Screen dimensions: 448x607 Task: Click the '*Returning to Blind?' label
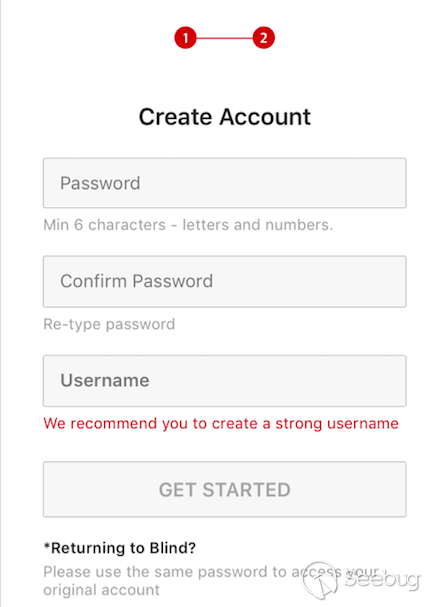click(x=120, y=548)
